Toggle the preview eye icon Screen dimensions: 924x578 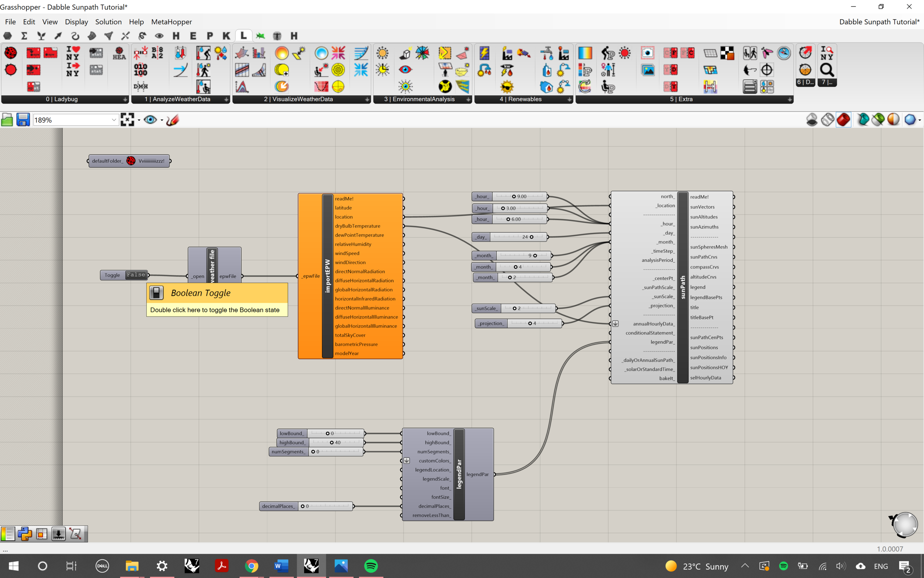click(x=150, y=120)
